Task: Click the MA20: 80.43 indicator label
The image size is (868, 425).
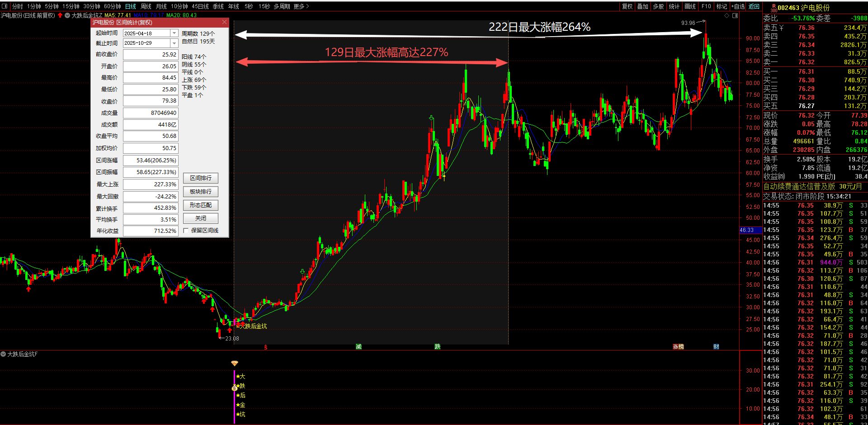Action: [x=181, y=15]
